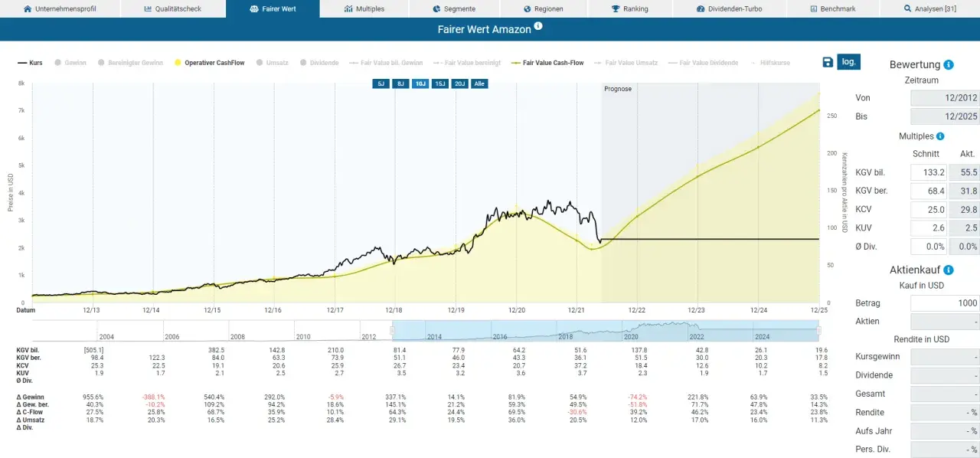Click the Betrag field showing 1000
This screenshot has height=458, width=980.
pos(945,303)
